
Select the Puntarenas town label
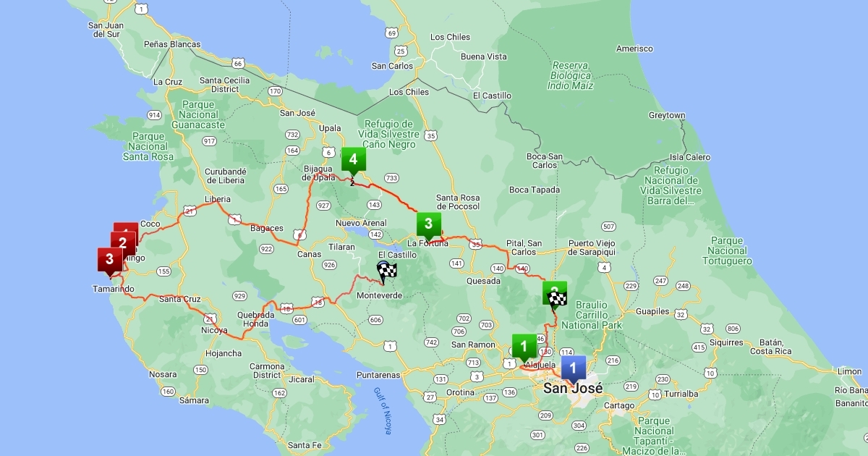click(378, 375)
